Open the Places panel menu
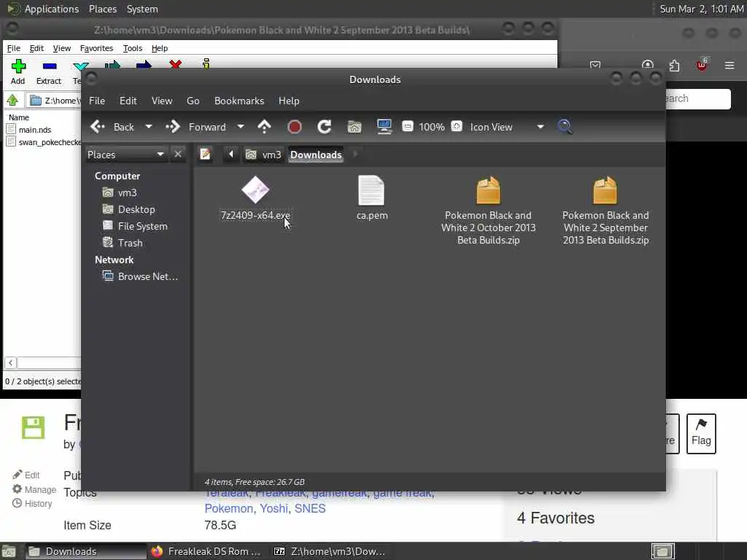This screenshot has height=560, width=747. [102, 9]
